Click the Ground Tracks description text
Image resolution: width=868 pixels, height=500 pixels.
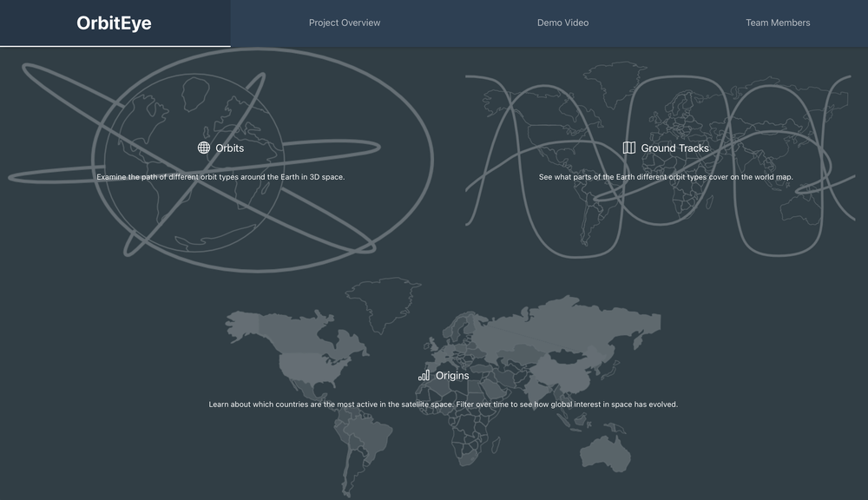[666, 177]
